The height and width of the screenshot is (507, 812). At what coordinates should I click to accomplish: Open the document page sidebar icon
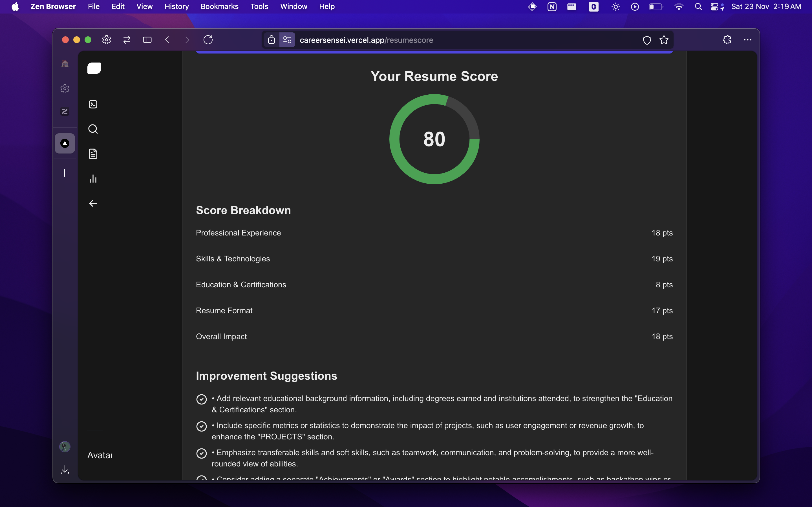(93, 154)
